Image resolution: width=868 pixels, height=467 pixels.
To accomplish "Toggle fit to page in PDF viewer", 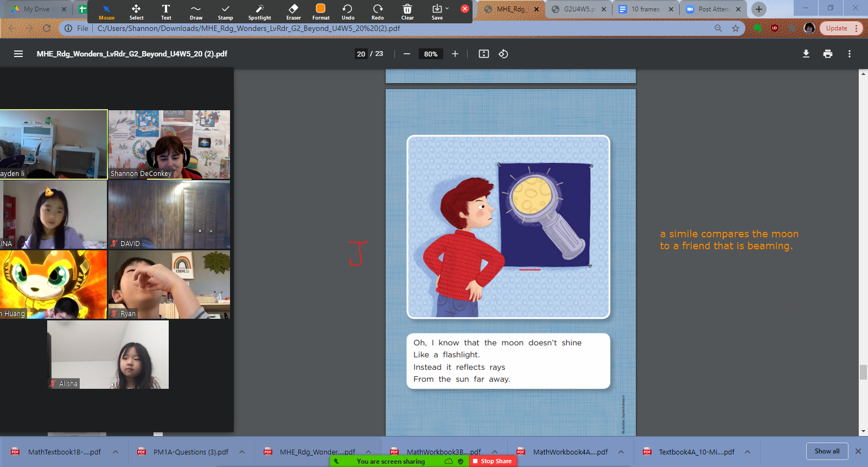I will pyautogui.click(x=484, y=54).
